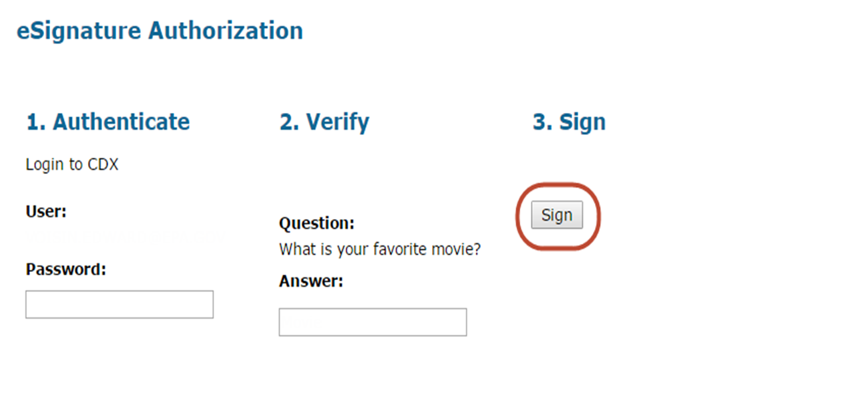The image size is (868, 393).
Task: Click the word Authenticate in step one
Action: [x=122, y=122]
